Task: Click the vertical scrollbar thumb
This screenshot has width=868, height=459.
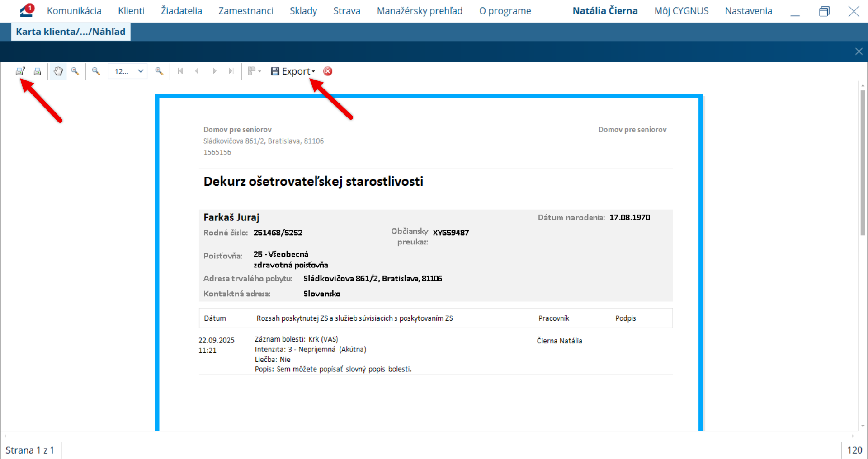Action: click(x=863, y=163)
